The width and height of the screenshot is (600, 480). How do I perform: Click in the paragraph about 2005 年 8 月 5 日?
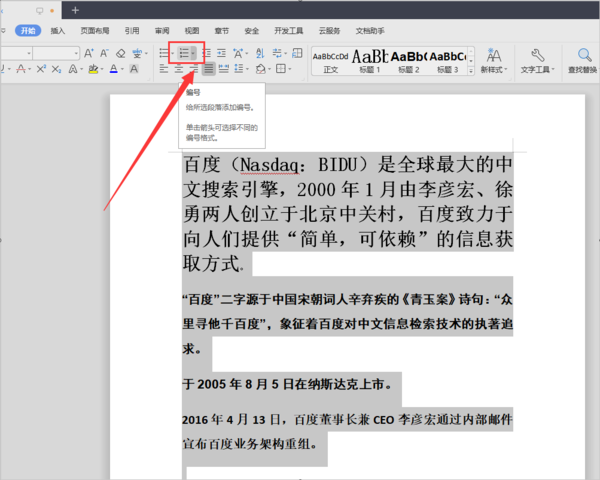(x=287, y=384)
